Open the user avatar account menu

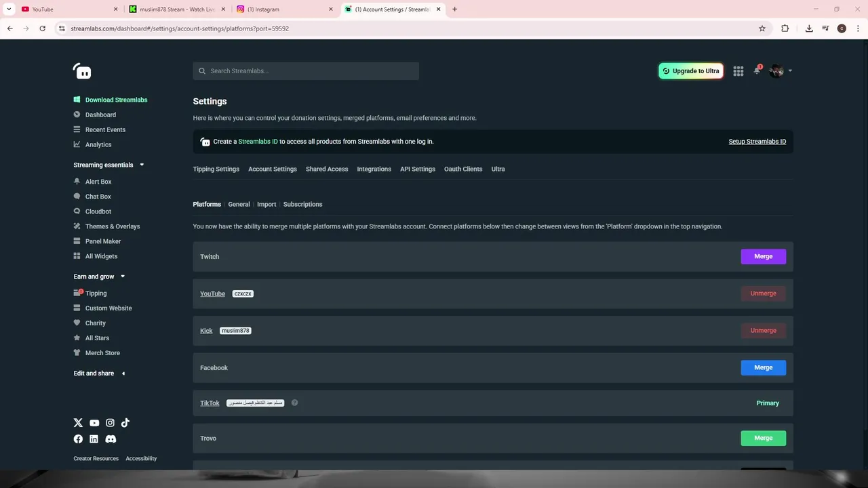(x=781, y=71)
